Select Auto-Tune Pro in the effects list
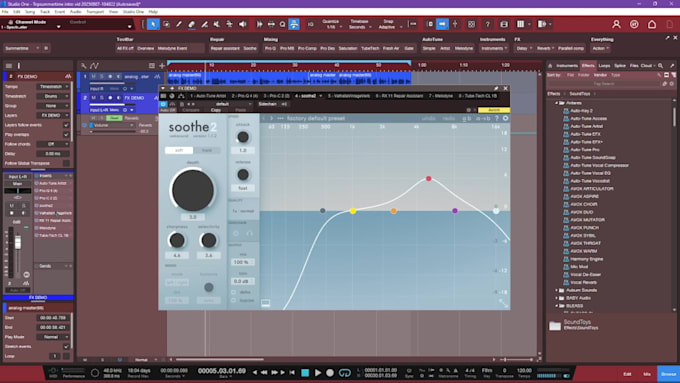 coord(585,150)
